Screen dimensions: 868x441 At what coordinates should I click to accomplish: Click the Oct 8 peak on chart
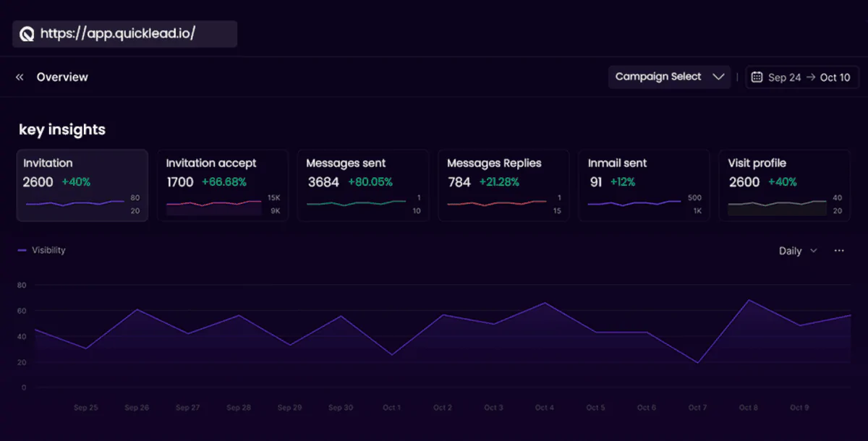pos(749,300)
